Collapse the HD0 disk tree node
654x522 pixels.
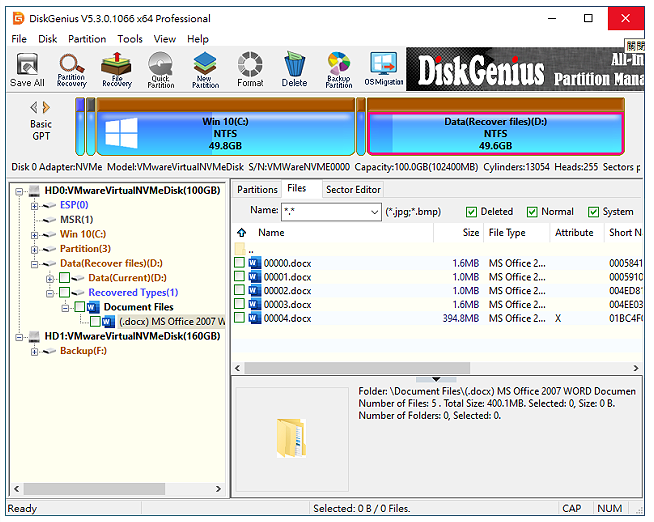point(19,191)
